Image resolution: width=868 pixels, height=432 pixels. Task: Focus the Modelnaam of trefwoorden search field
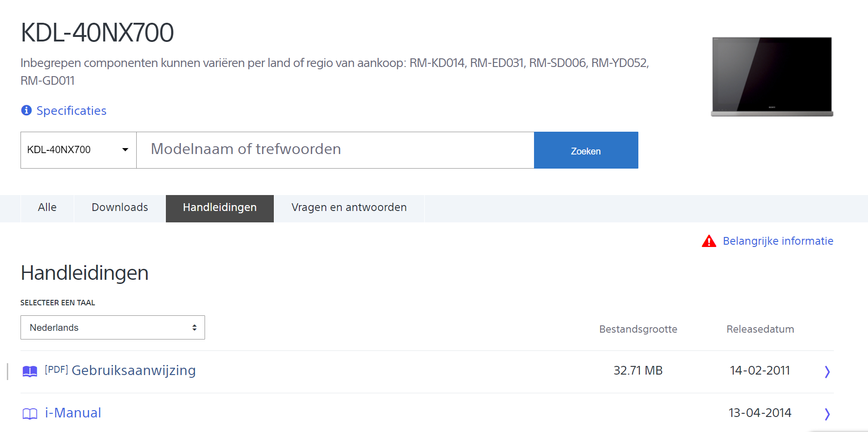click(335, 150)
